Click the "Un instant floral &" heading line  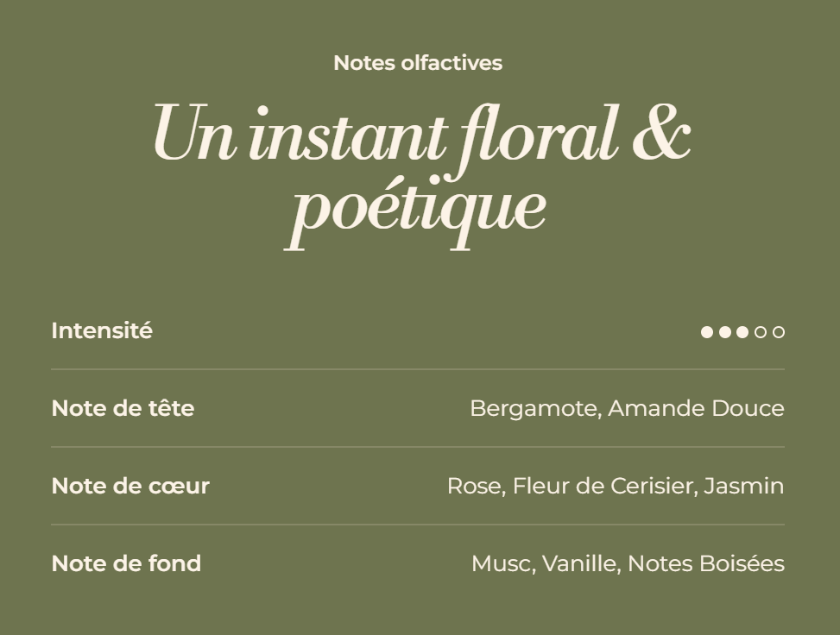click(x=421, y=135)
